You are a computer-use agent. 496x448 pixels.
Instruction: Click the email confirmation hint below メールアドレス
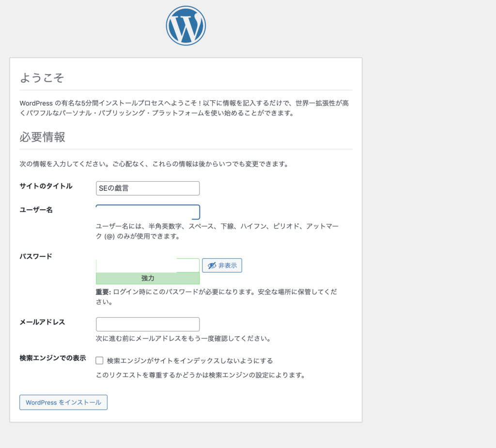click(x=183, y=339)
